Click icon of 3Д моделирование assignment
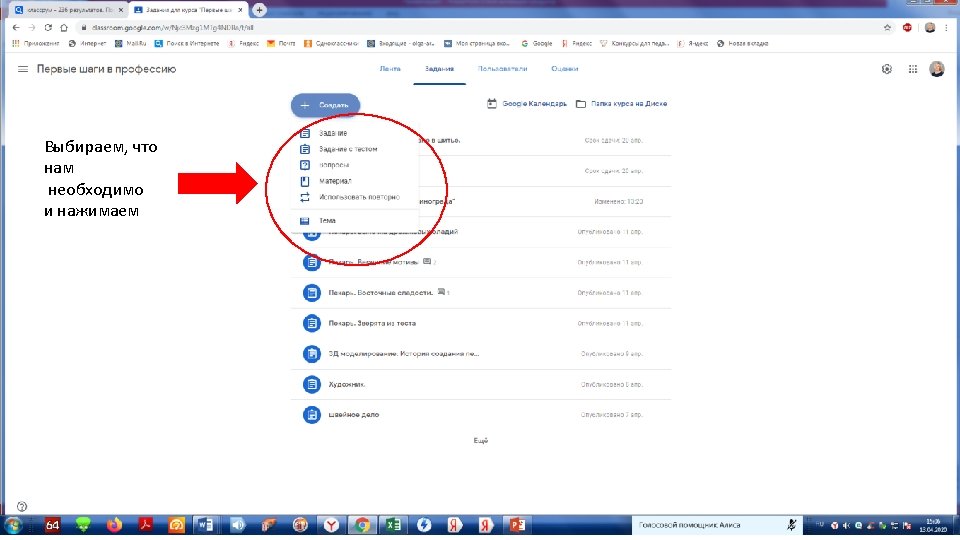Screen dimensions: 960x540 point(312,354)
